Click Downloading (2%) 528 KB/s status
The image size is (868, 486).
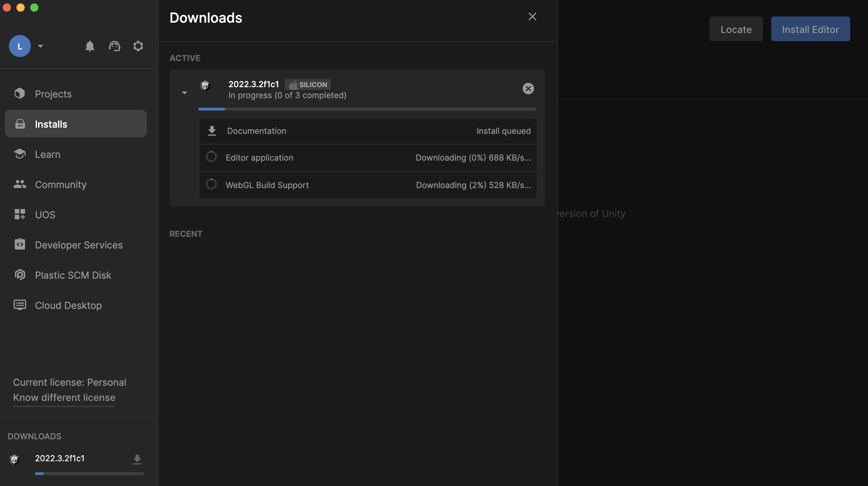[x=473, y=185]
